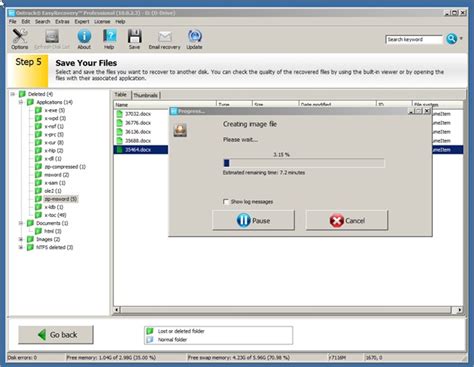Select the zip-msword (5) tree folder

pos(61,199)
